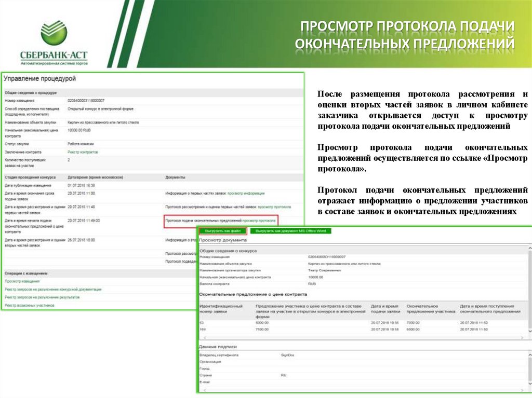532x398 pixels.
Task: Click the '6000.00' offer of application 63
Action: (x=262, y=323)
